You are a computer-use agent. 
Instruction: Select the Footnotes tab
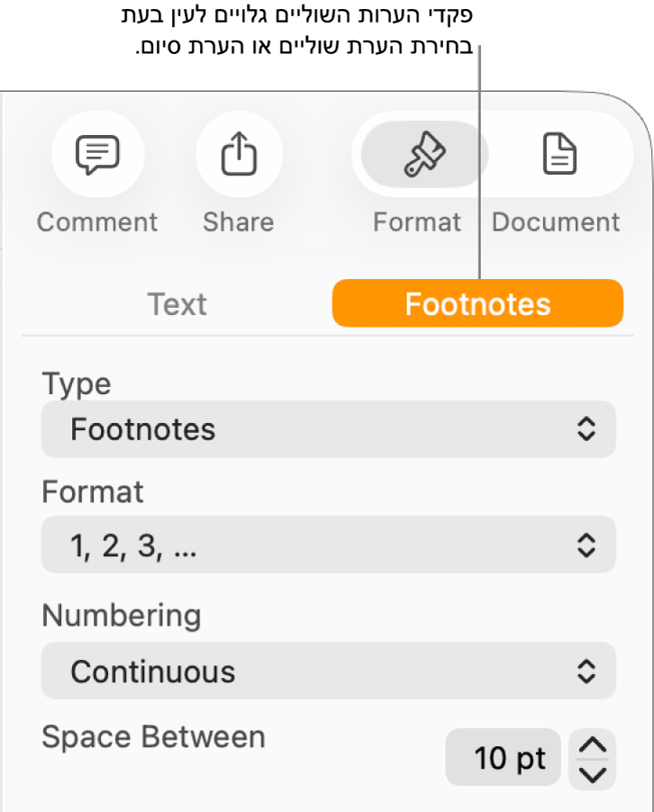pos(477,304)
